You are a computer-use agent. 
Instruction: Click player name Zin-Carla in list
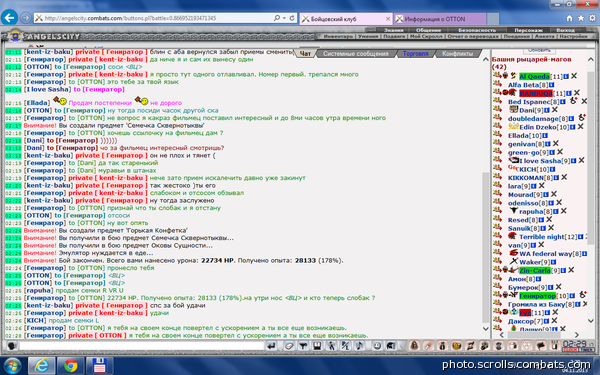tap(535, 271)
